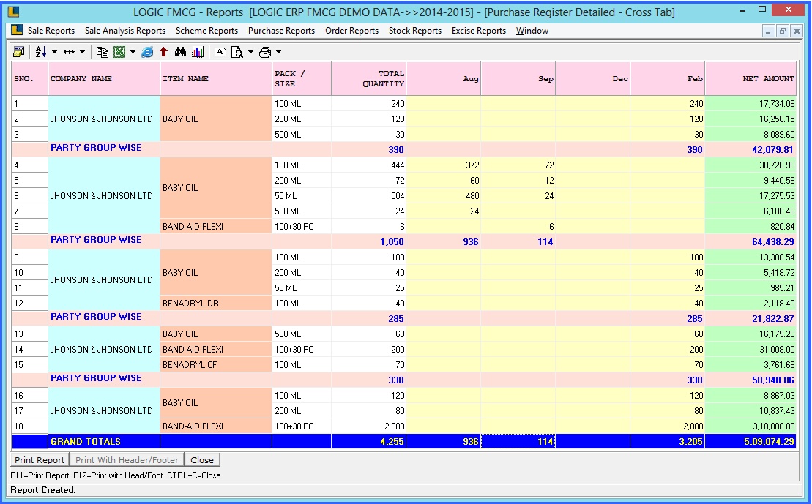Click the A-Z sort icon
This screenshot has width=812, height=504.
coord(41,52)
